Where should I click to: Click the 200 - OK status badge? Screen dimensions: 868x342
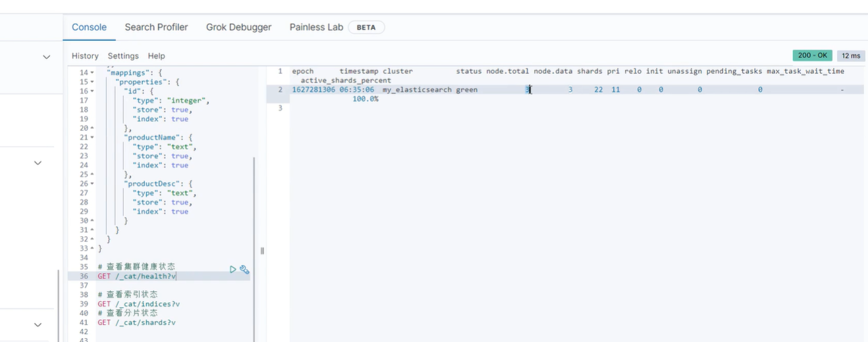[x=813, y=56]
